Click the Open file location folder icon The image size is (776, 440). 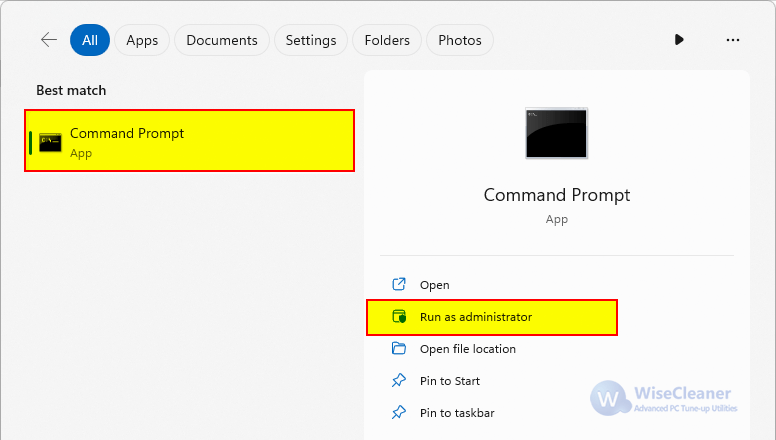point(399,348)
